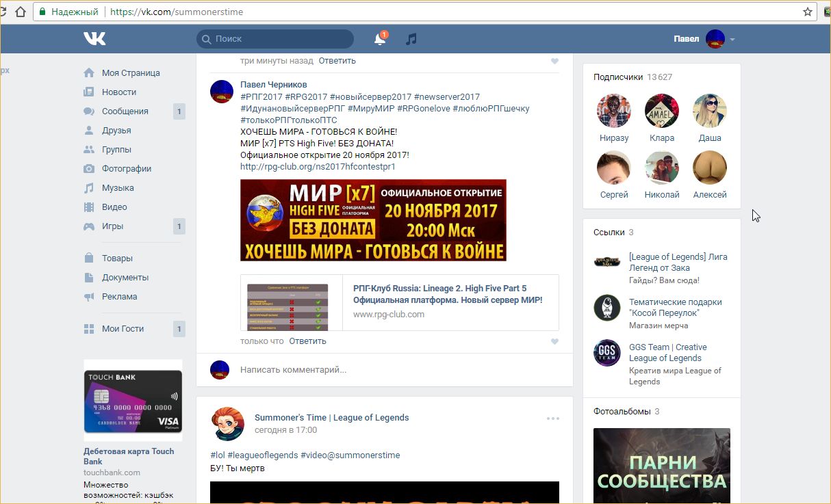The image size is (831, 504).
Task: Click Ответить under Павел Черников comment
Action: 307,341
